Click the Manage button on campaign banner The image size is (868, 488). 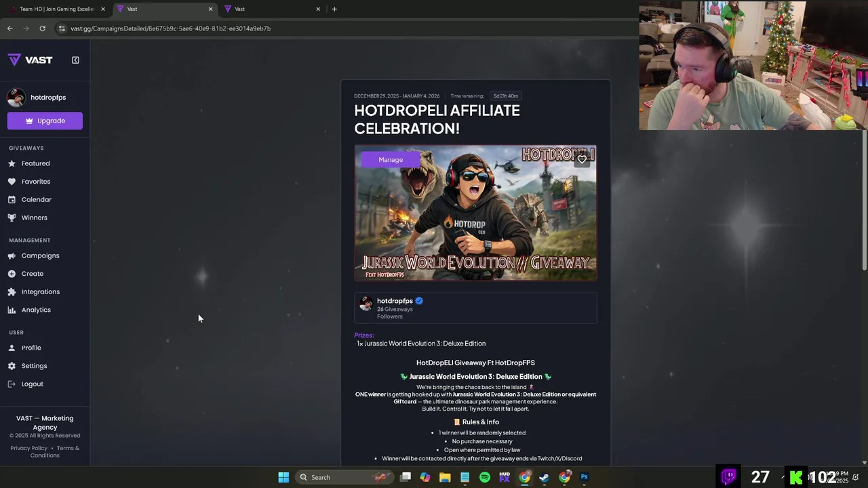pyautogui.click(x=391, y=159)
